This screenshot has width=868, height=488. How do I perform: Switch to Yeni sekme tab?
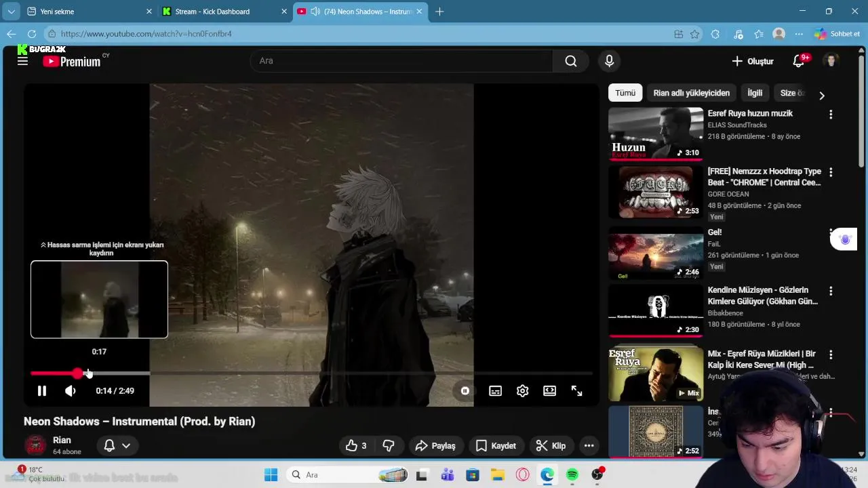pyautogui.click(x=90, y=12)
